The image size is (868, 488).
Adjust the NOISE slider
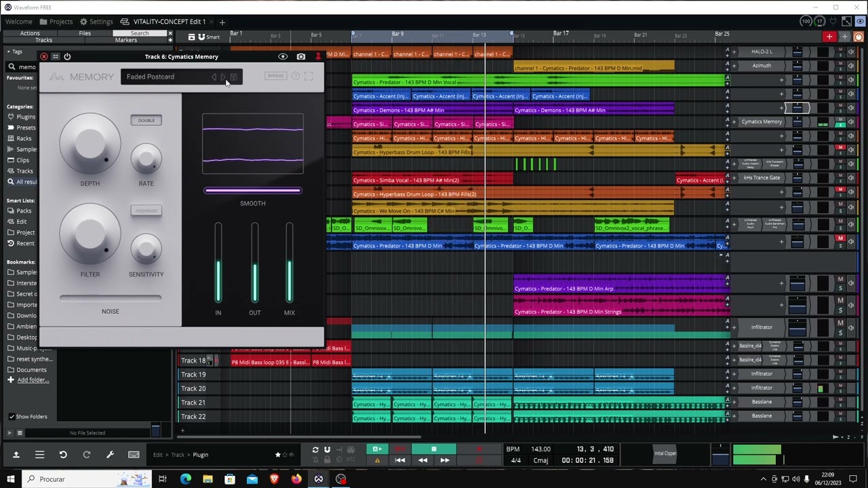click(x=111, y=298)
